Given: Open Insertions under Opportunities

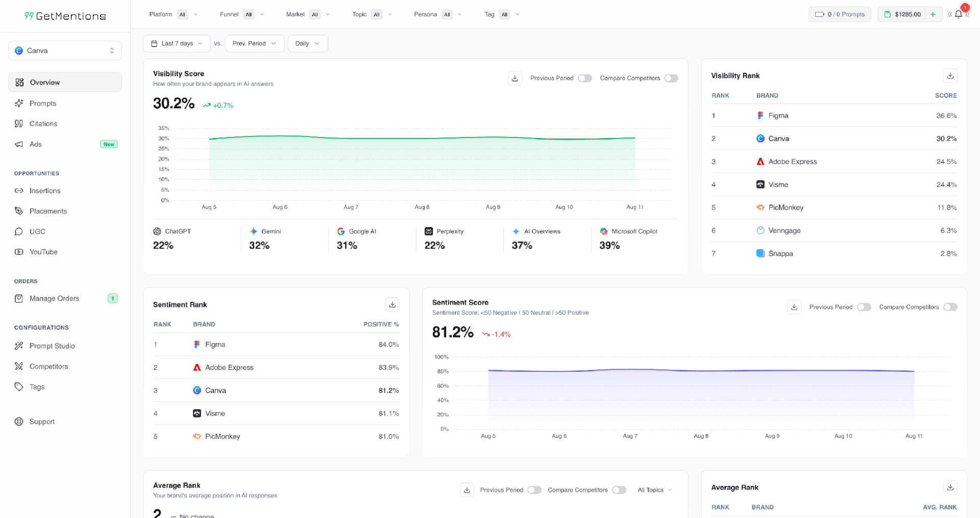Looking at the screenshot, I should point(65,191).
